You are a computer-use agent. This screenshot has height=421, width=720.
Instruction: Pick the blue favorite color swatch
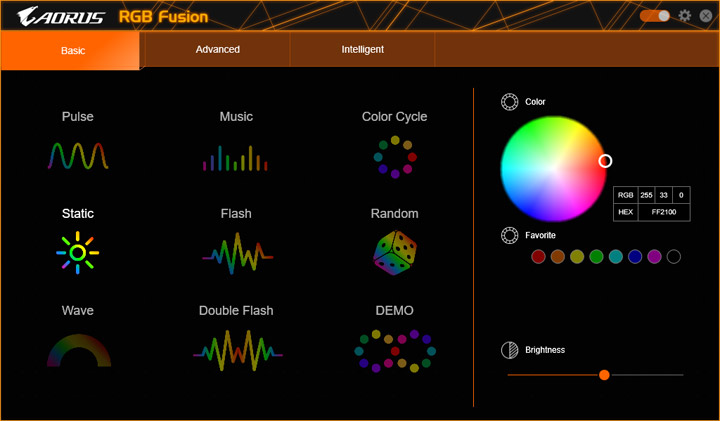click(x=635, y=257)
